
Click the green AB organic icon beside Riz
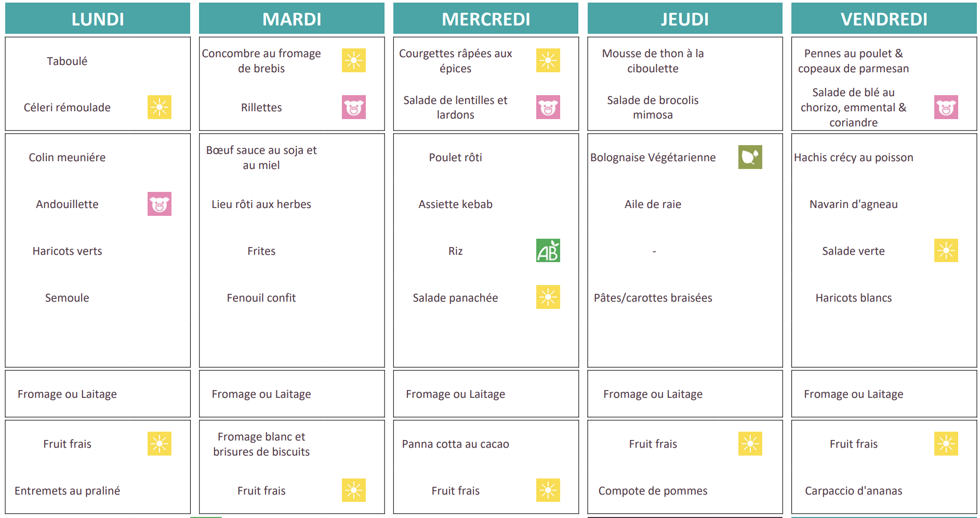click(x=548, y=251)
